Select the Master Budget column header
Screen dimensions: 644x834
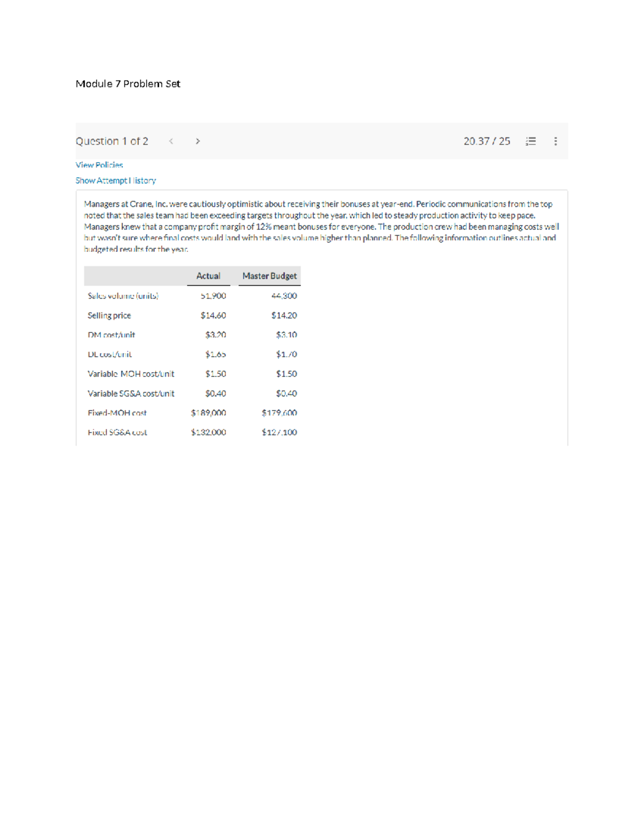tap(269, 275)
